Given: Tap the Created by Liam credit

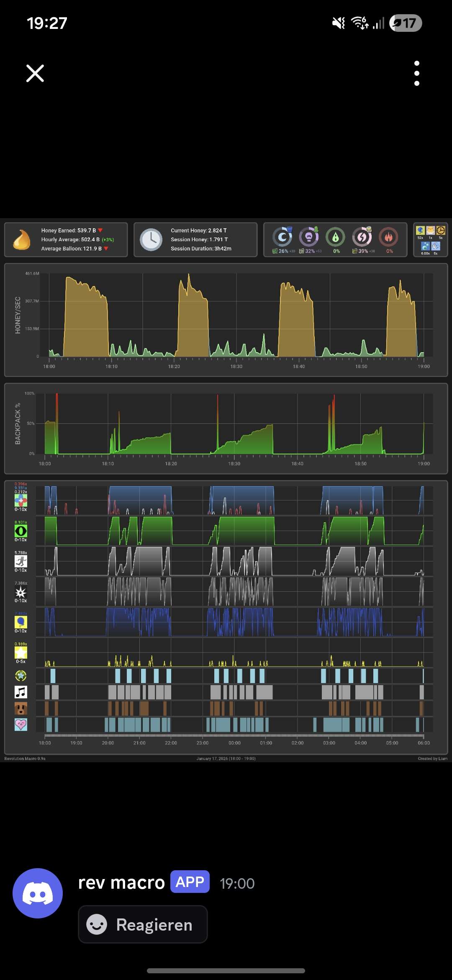Looking at the screenshot, I should tap(432, 758).
